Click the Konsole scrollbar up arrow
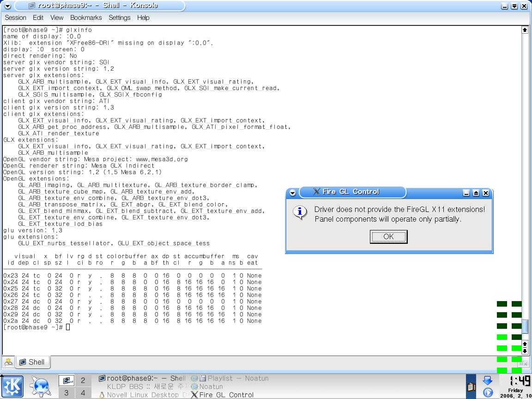532x399 pixels. click(525, 30)
